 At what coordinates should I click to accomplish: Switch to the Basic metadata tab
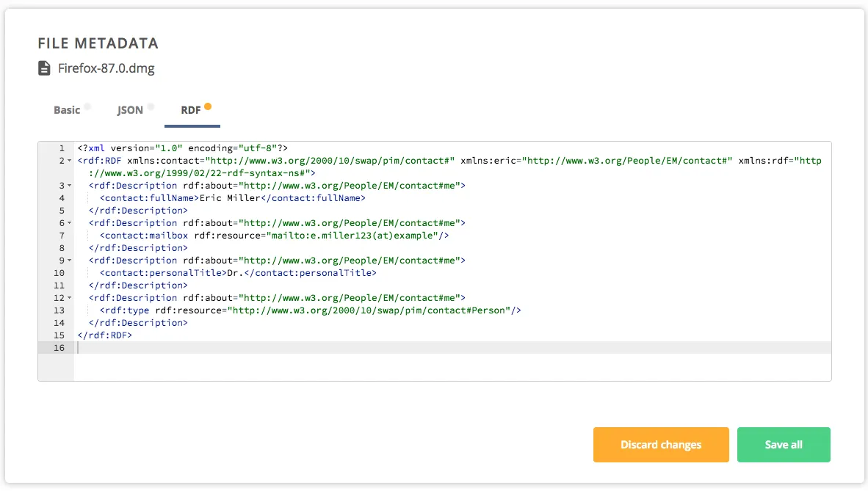67,110
